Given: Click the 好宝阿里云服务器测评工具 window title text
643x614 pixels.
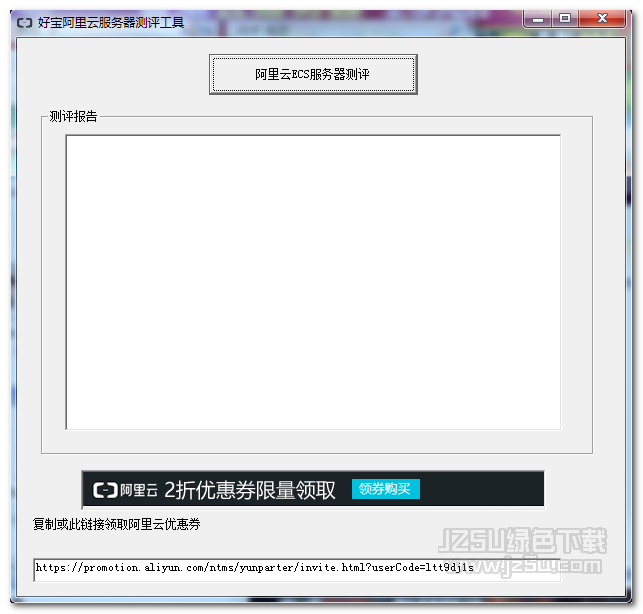Looking at the screenshot, I should pyautogui.click(x=111, y=23).
